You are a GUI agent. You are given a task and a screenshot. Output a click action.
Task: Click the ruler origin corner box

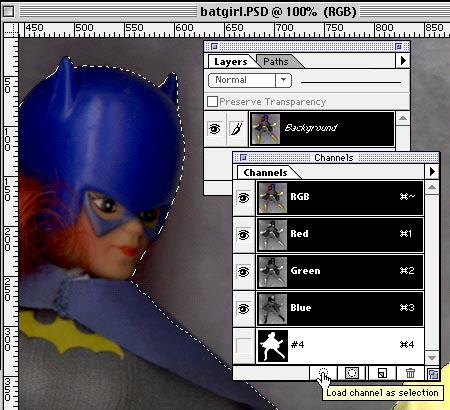tap(10, 30)
